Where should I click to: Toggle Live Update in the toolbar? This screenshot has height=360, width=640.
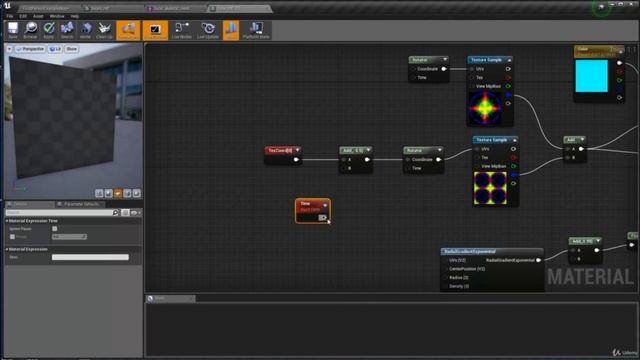208,30
